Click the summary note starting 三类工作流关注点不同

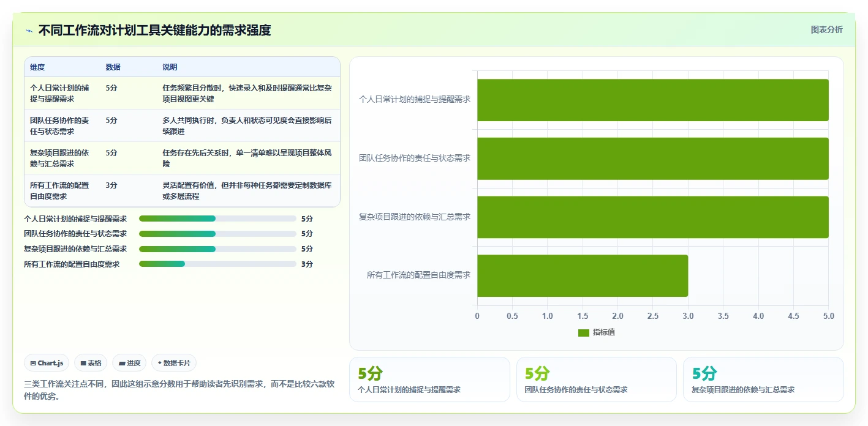(x=179, y=390)
